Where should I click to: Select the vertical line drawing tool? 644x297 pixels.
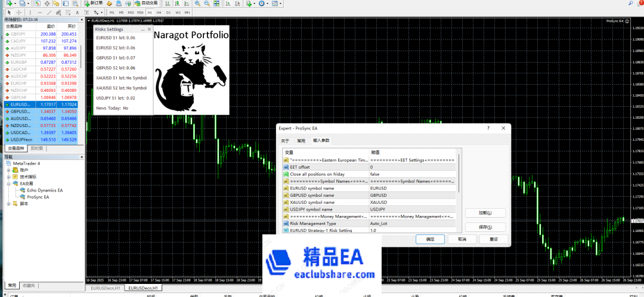tap(30, 13)
